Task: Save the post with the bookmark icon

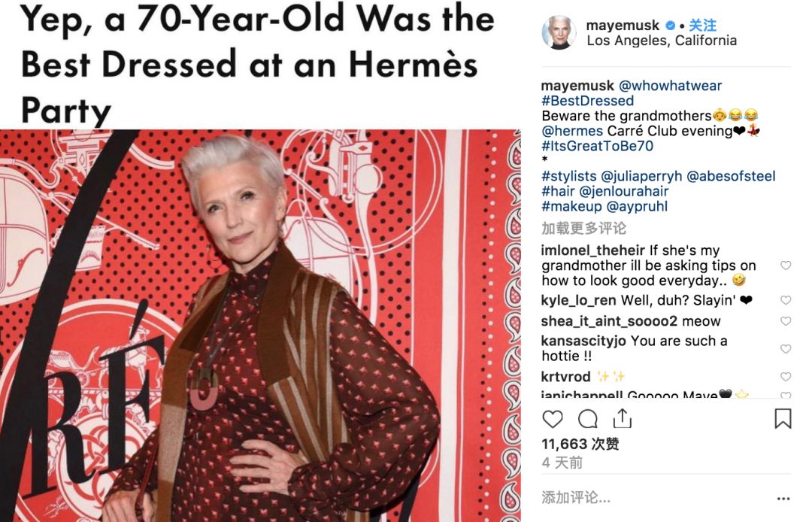Action: tap(783, 418)
